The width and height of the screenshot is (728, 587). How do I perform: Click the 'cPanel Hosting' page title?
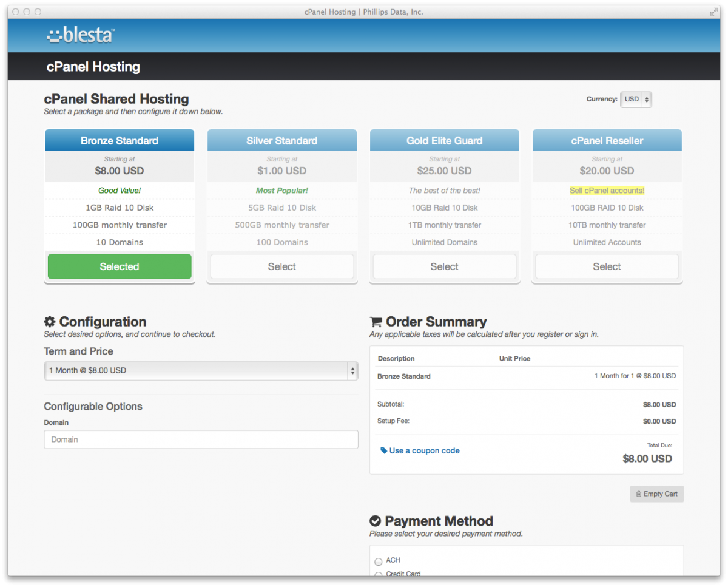pyautogui.click(x=93, y=67)
